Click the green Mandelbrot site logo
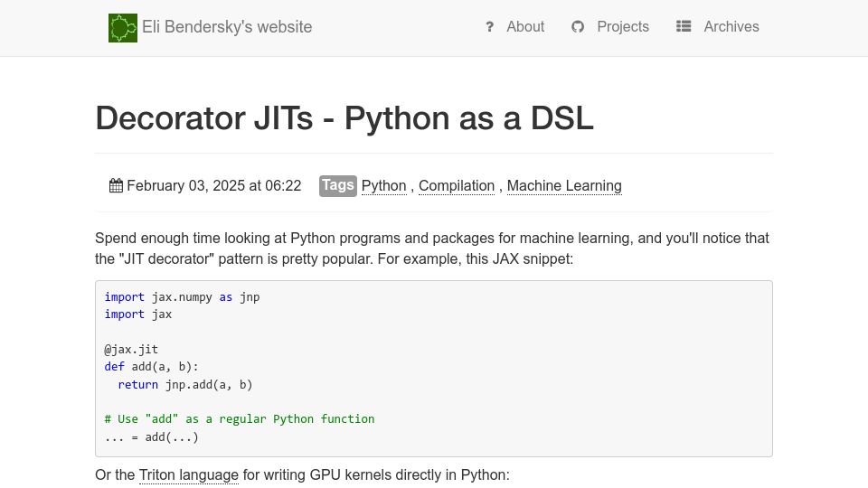This screenshot has width=868, height=488. pyautogui.click(x=123, y=28)
